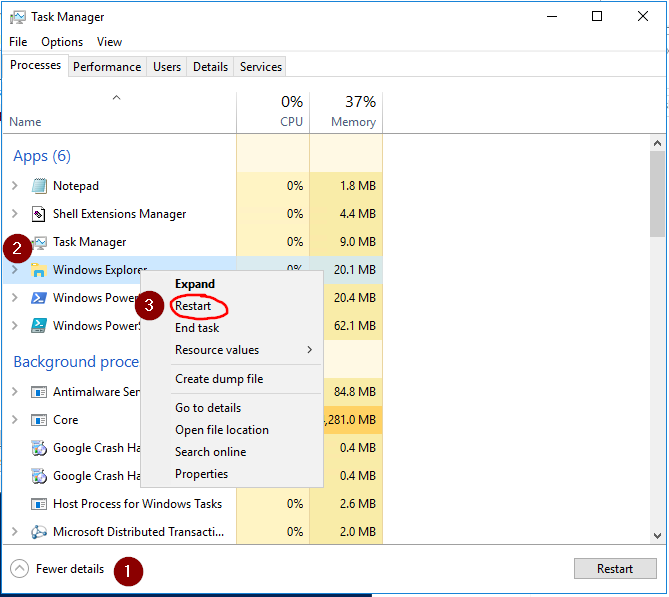
Task: Select the Notepad row text
Action: (76, 186)
